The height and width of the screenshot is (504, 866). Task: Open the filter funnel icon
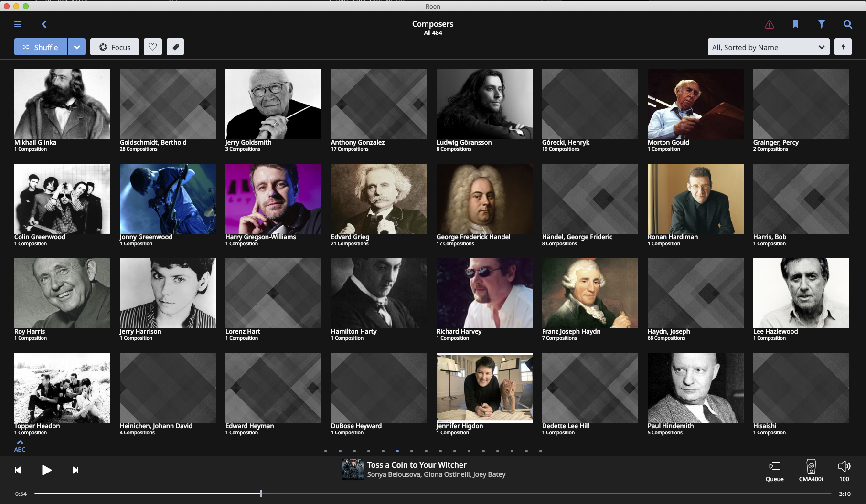[x=821, y=24]
